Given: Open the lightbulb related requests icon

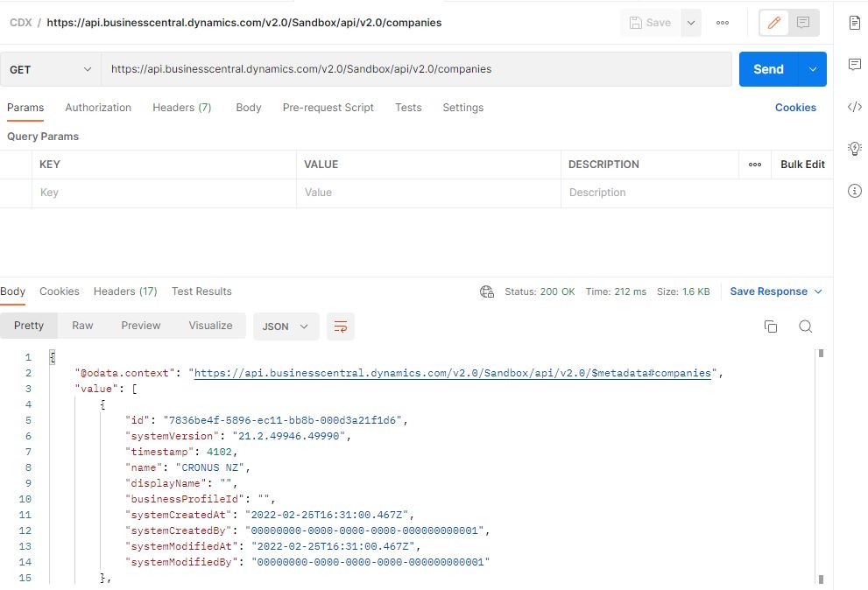Looking at the screenshot, I should [x=855, y=148].
